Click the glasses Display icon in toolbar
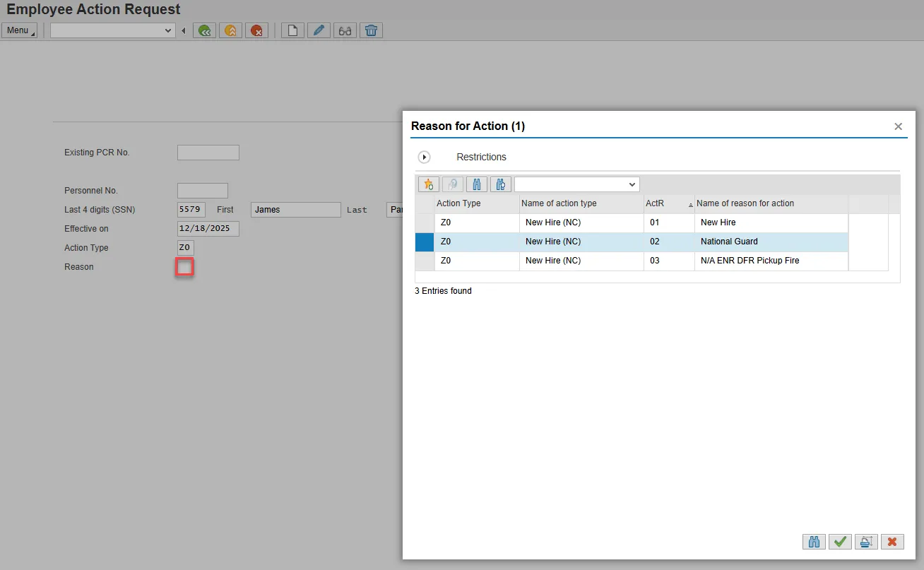The width and height of the screenshot is (924, 570). coord(345,30)
